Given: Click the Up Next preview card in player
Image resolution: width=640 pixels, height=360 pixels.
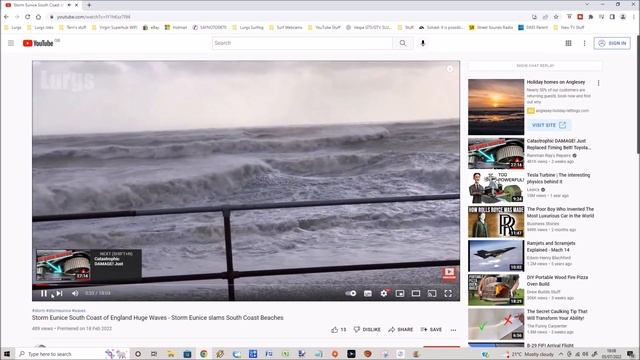Looking at the screenshot, I should [89, 265].
